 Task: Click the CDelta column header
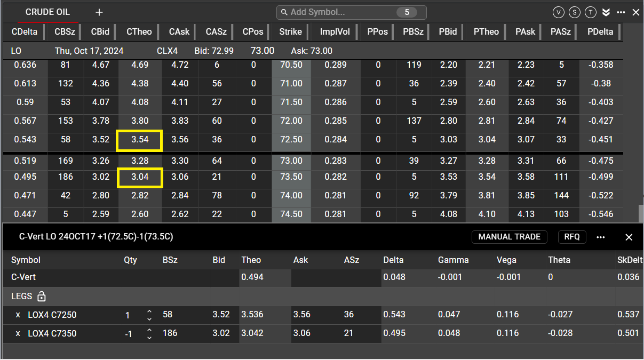click(25, 31)
